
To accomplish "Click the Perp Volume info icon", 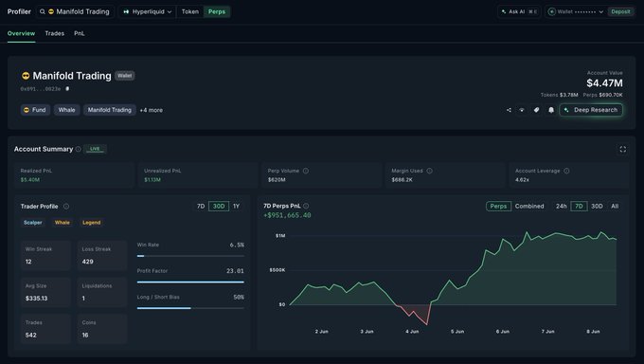I will point(306,171).
